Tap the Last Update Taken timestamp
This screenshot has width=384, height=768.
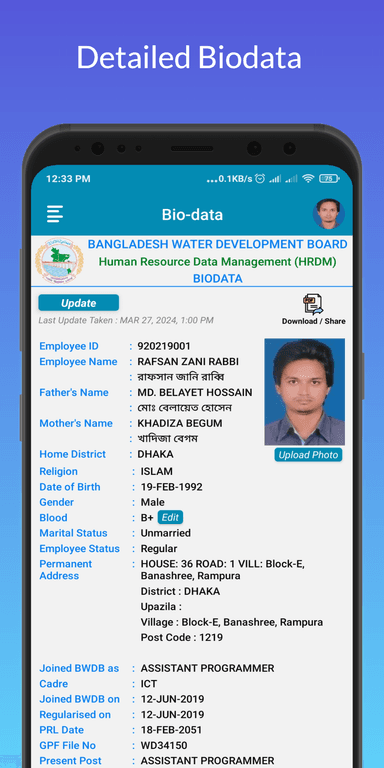click(126, 320)
